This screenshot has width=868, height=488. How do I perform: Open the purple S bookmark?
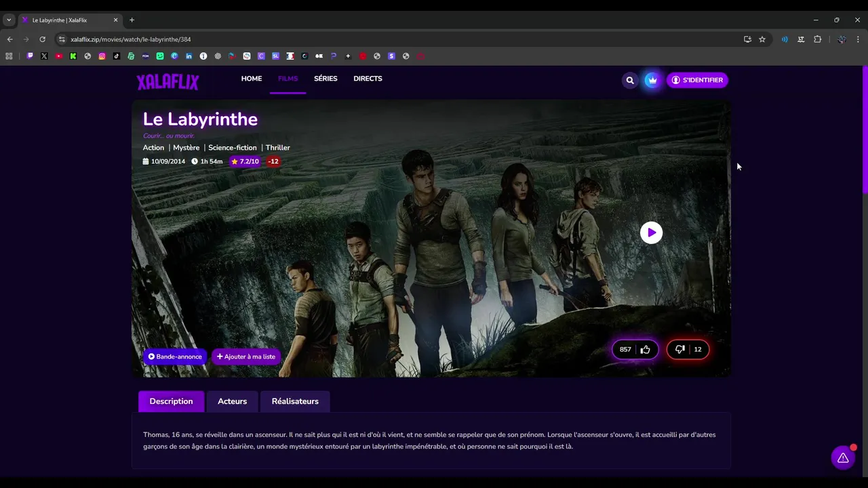click(391, 56)
